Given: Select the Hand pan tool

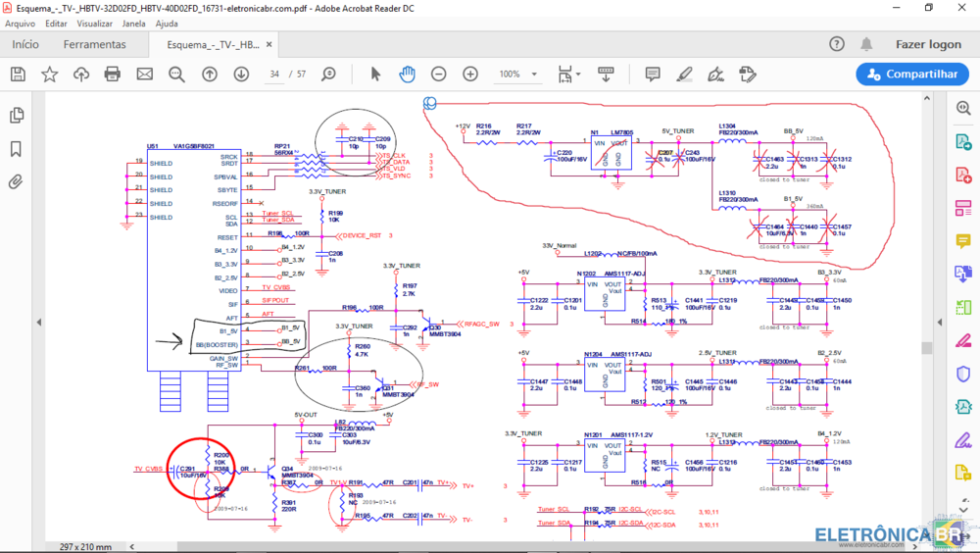Looking at the screenshot, I should click(x=407, y=75).
